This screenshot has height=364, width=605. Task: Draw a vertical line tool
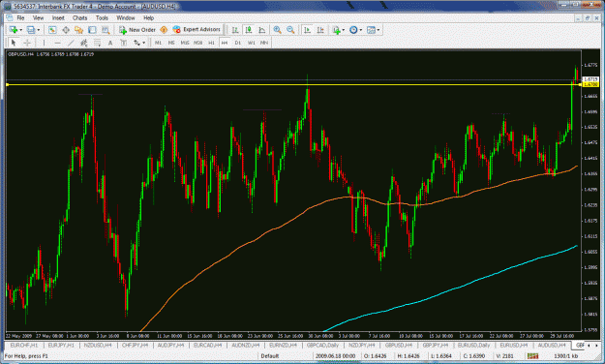[x=44, y=43]
